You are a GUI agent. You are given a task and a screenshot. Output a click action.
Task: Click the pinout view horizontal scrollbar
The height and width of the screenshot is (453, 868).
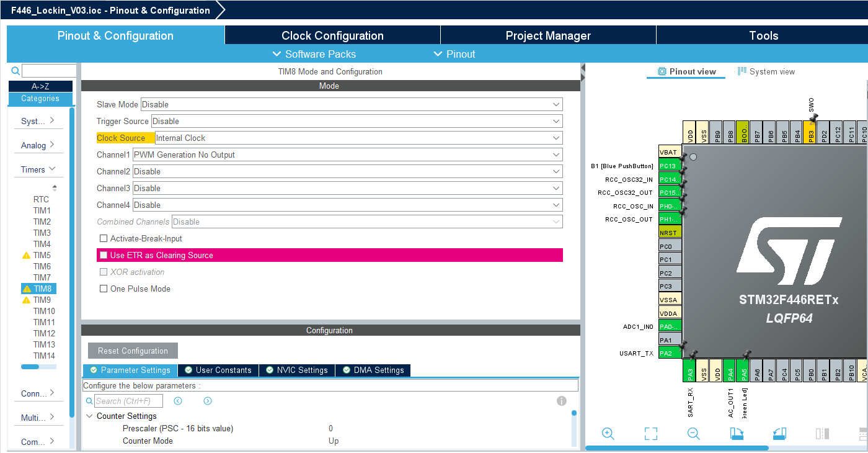[x=677, y=448]
